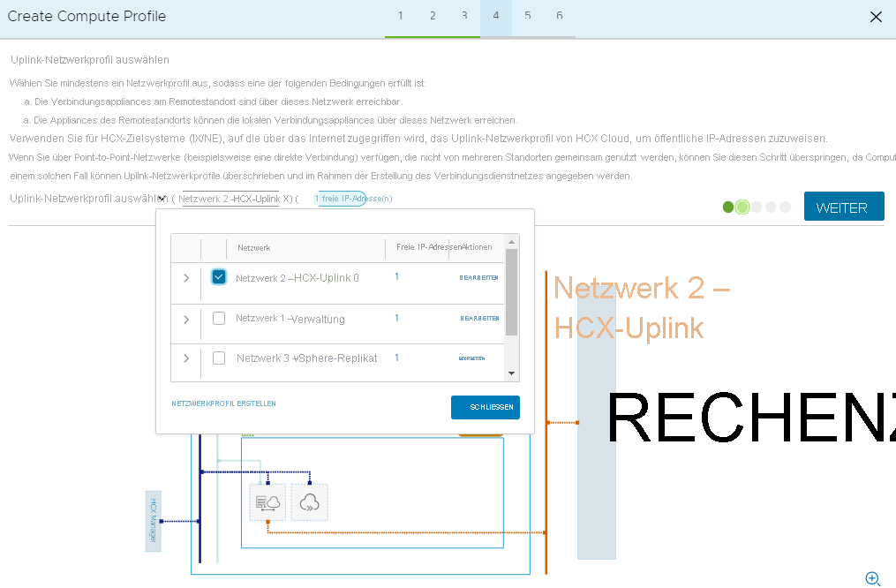This screenshot has height=588, width=896.
Task: Click Netzwerk 1 –Verwaltung network name
Action: click(290, 319)
